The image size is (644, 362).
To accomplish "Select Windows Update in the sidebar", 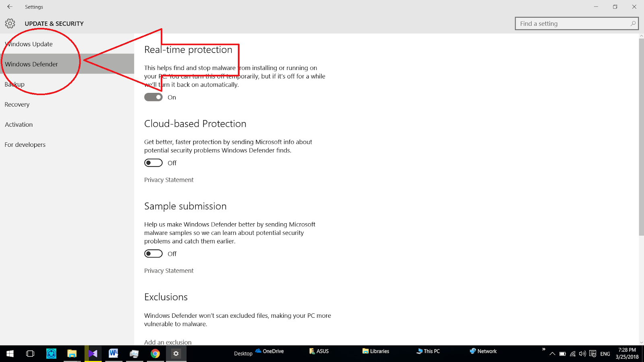I will (28, 44).
